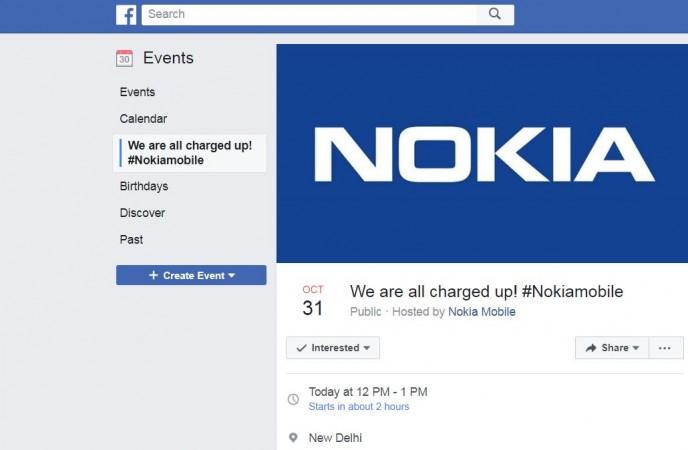The height and width of the screenshot is (450, 688).
Task: Click inside the Facebook search field
Action: (x=310, y=14)
